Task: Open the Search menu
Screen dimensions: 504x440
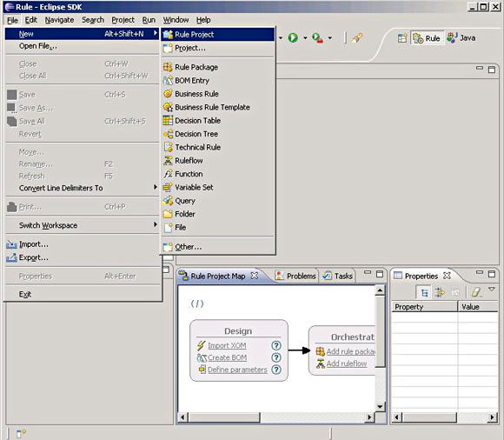Action: (93, 20)
